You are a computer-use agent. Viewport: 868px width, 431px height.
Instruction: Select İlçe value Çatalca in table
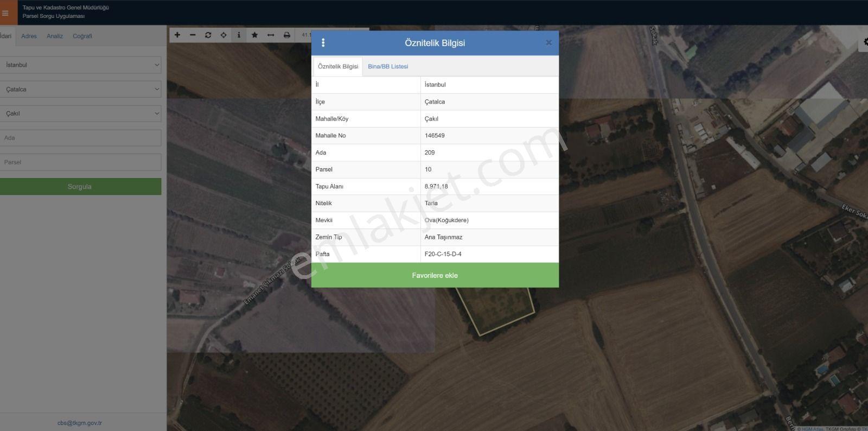click(435, 102)
